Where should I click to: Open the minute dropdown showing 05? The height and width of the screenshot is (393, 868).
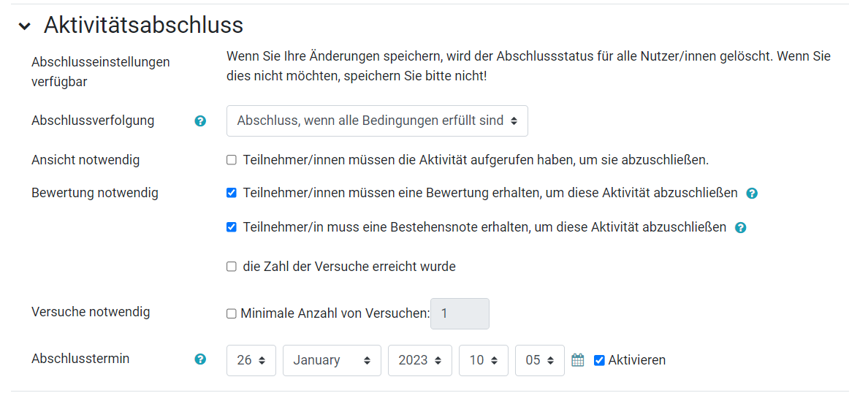[x=540, y=360]
